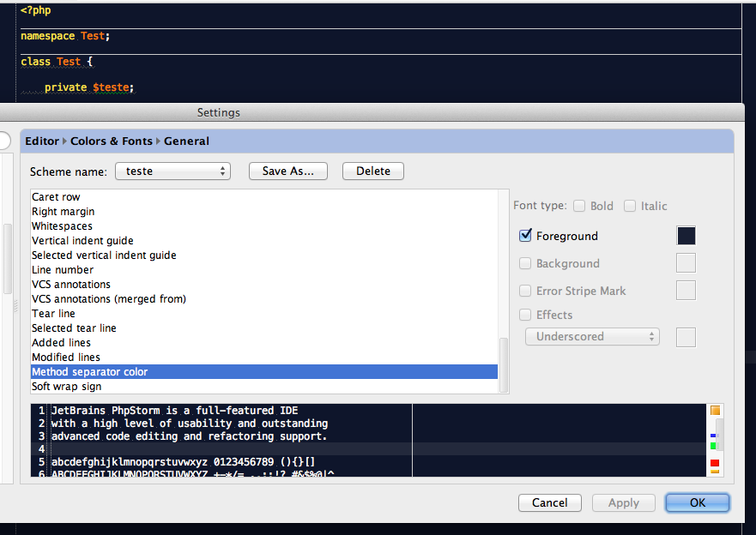
Task: Click the green stripe marker in preview
Action: coord(713,446)
